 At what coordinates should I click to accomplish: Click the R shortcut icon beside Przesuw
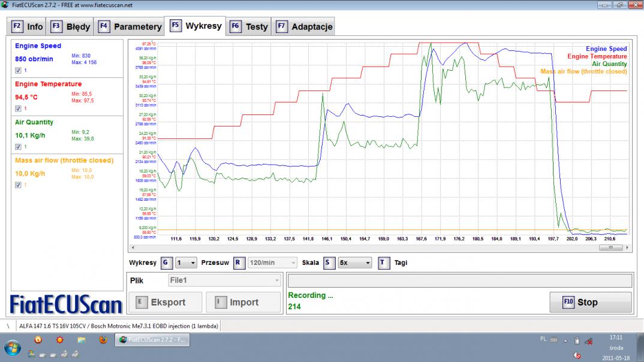click(238, 263)
